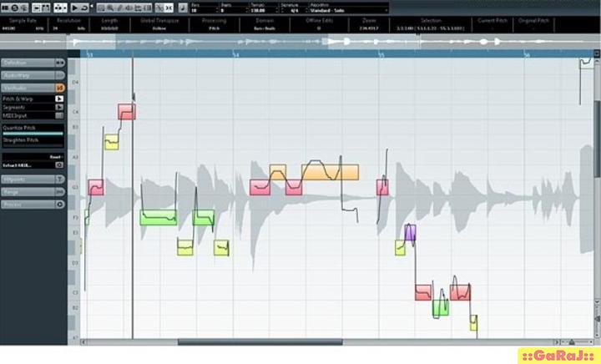Click the Quantize Pitch slider
Image resolution: width=601 pixels, height=364 pixels.
point(33,134)
